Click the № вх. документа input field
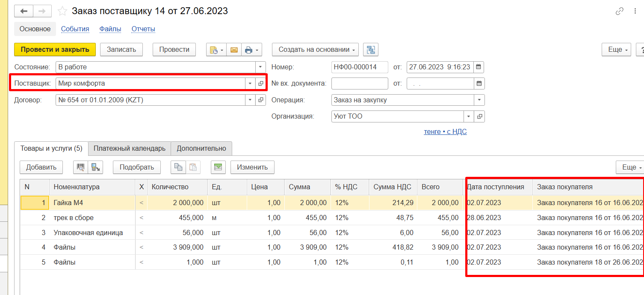 click(359, 83)
